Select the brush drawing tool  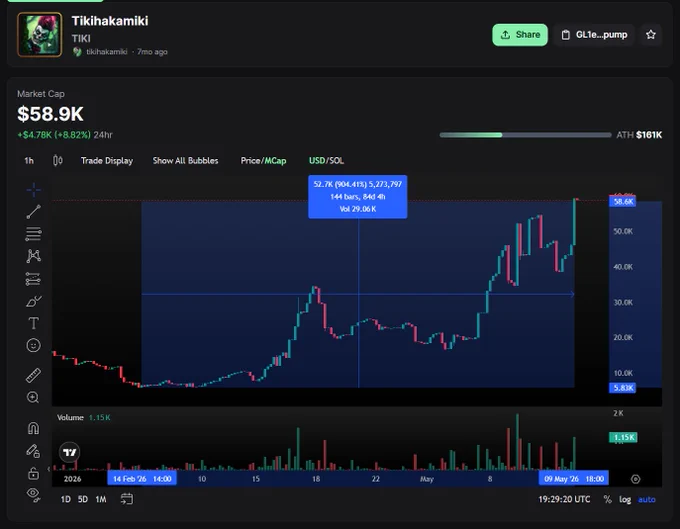tap(33, 301)
